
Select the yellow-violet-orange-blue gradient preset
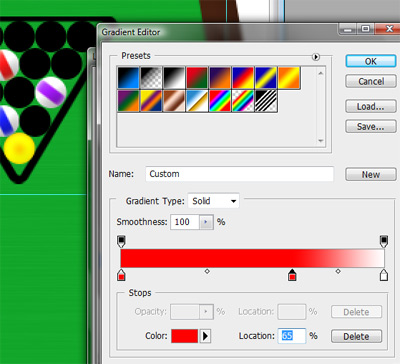(151, 101)
